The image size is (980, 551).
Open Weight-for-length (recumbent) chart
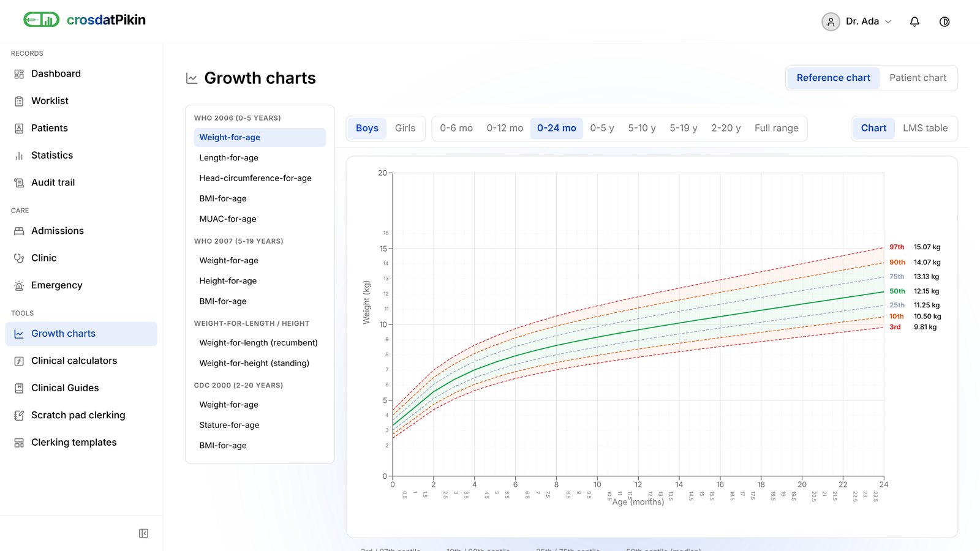(260, 343)
